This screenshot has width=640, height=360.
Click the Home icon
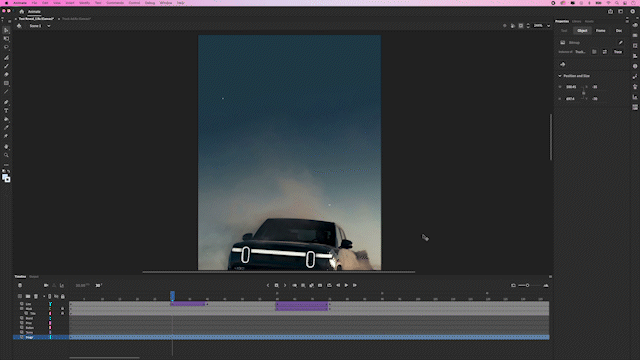click(22, 11)
